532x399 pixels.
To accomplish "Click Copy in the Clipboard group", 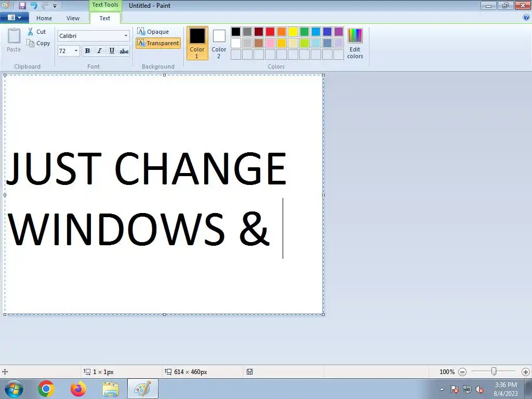I will (x=38, y=43).
